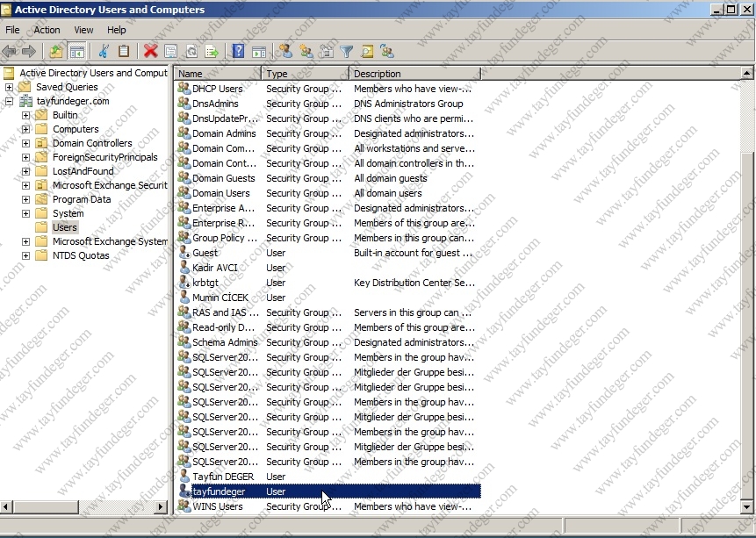Click the list scroll-up arrow
Screen dimensions: 756x538
click(x=747, y=73)
